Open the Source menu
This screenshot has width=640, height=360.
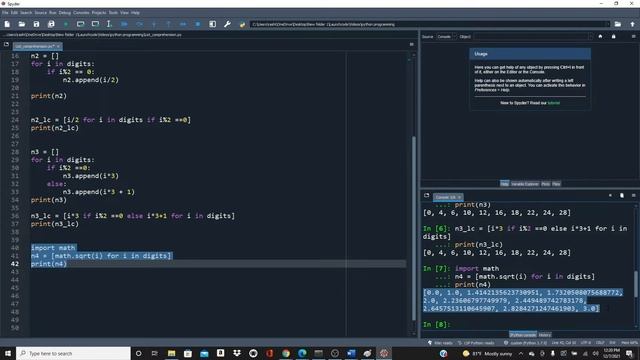(x=40, y=13)
